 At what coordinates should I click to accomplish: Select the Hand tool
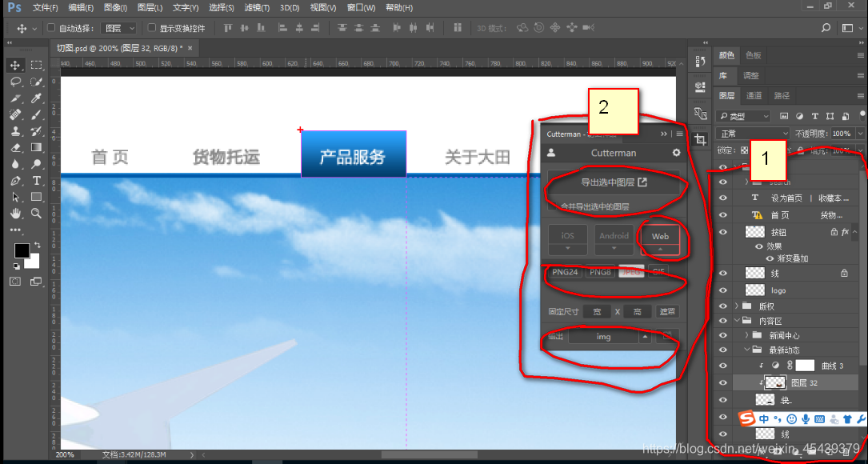[18, 214]
